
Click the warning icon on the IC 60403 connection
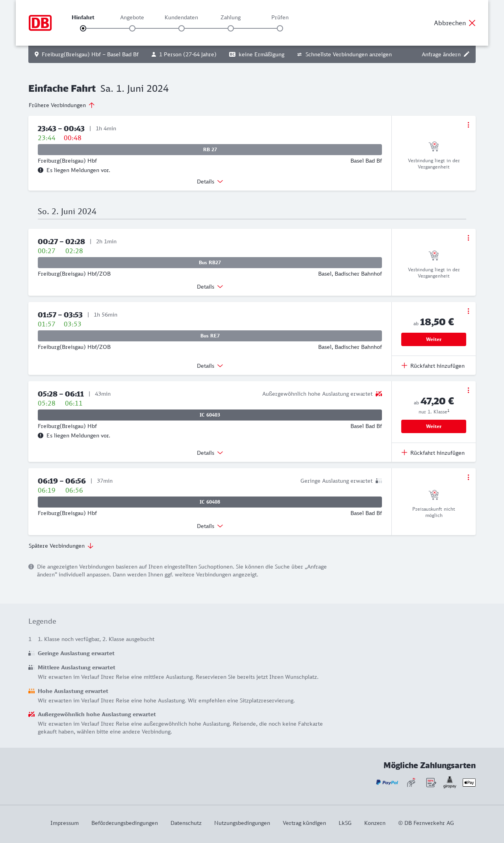coord(41,435)
